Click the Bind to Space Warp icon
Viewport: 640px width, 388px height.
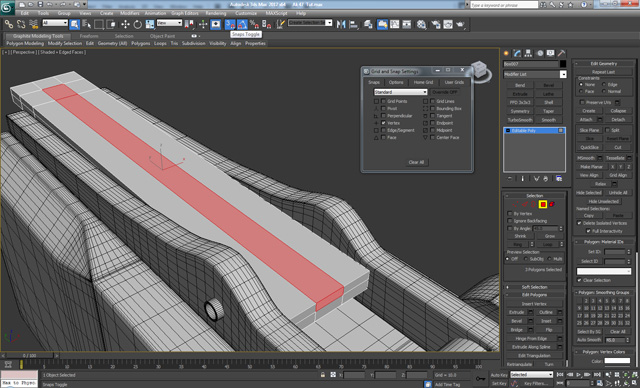point(33,24)
